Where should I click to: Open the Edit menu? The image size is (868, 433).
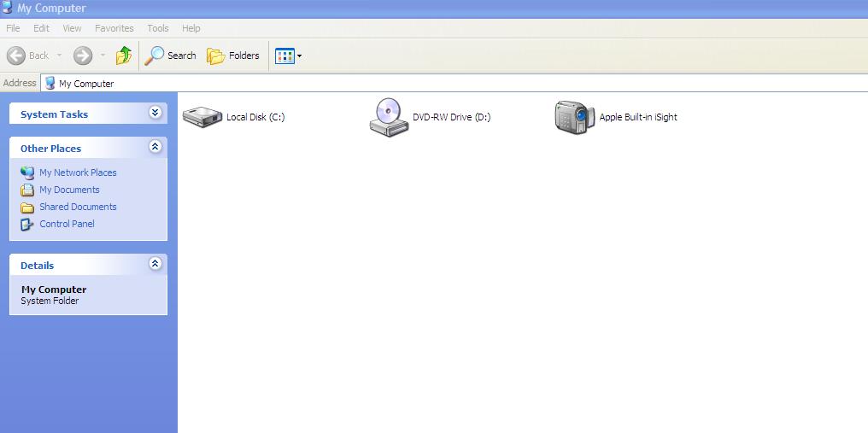click(x=42, y=28)
